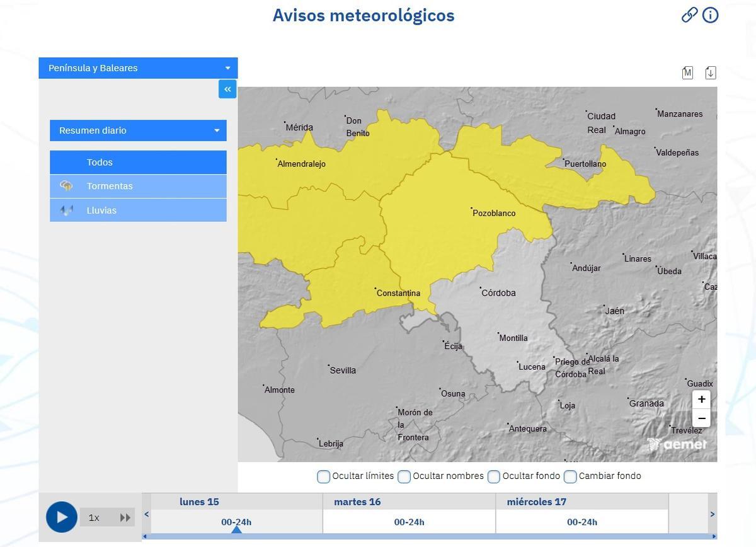Image resolution: width=756 pixels, height=547 pixels.
Task: Click the Puertollano label on map
Action: [x=585, y=164]
